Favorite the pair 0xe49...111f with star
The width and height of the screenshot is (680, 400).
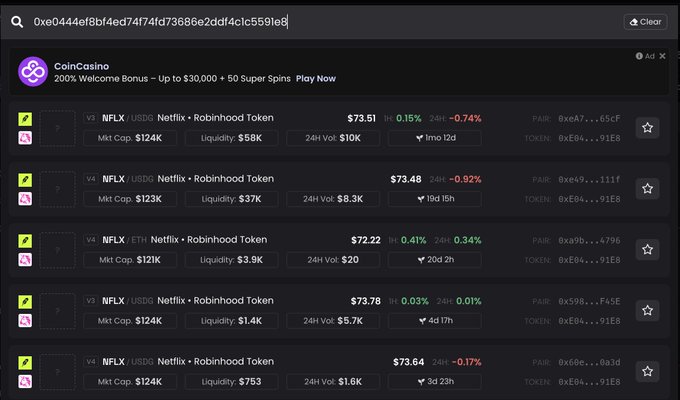click(x=647, y=188)
